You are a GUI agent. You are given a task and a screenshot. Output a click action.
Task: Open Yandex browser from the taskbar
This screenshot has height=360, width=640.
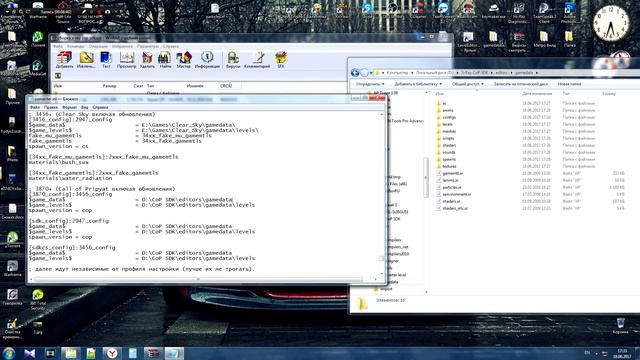[112, 353]
